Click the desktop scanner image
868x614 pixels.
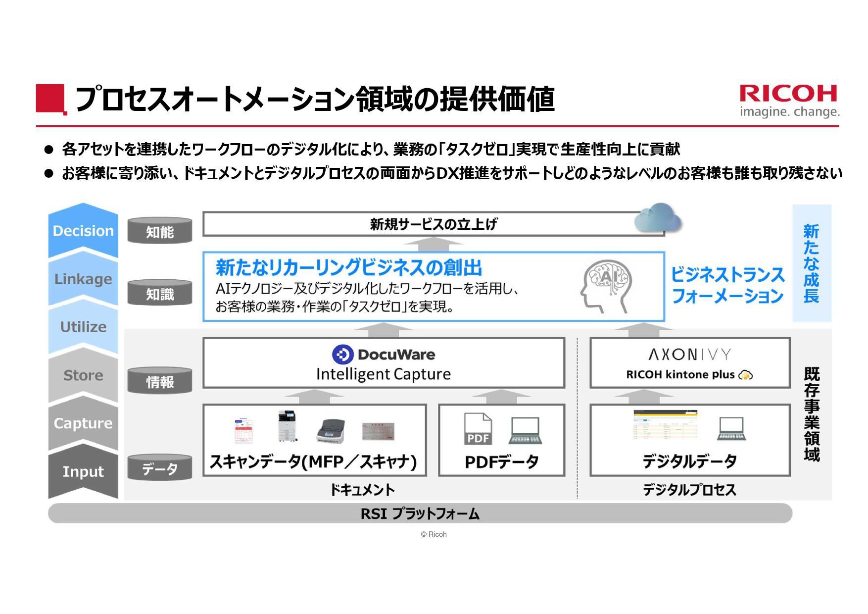tap(331, 431)
